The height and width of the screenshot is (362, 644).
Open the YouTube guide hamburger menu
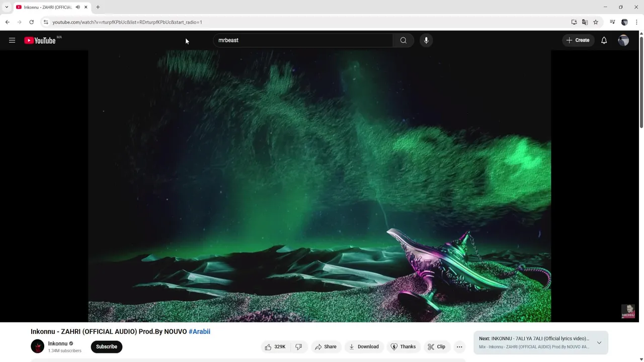point(12,40)
